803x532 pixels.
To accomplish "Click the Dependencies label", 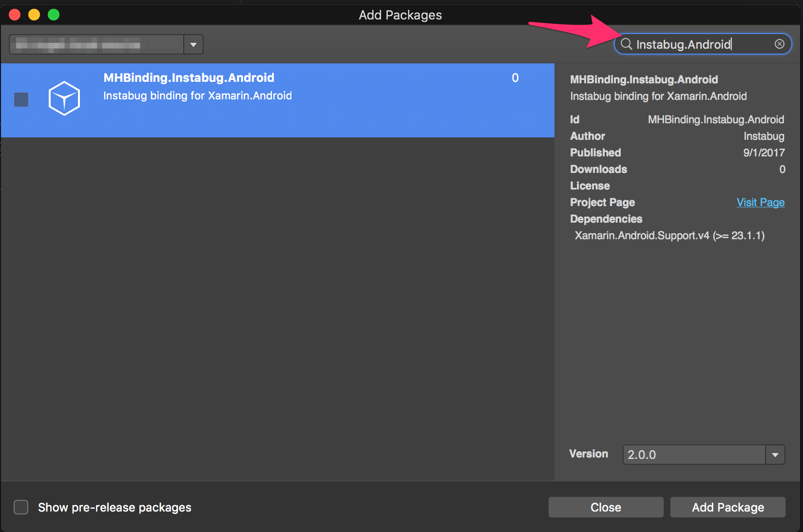I will coord(606,219).
